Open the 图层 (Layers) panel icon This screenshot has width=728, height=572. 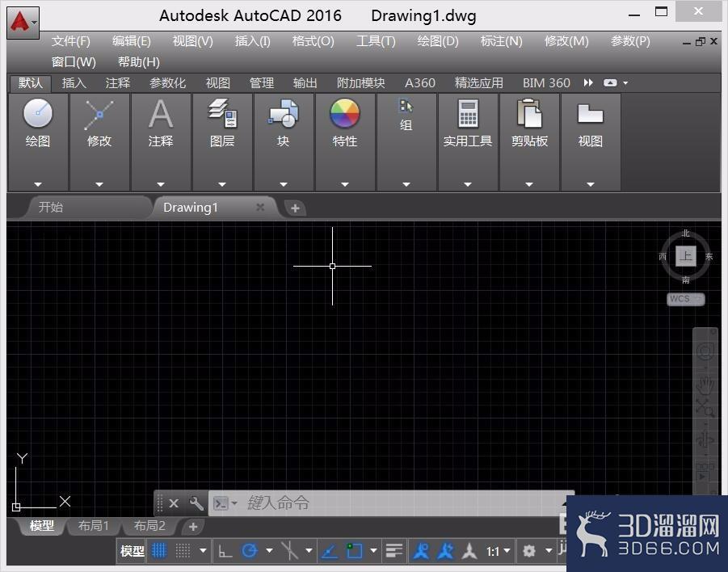click(222, 113)
